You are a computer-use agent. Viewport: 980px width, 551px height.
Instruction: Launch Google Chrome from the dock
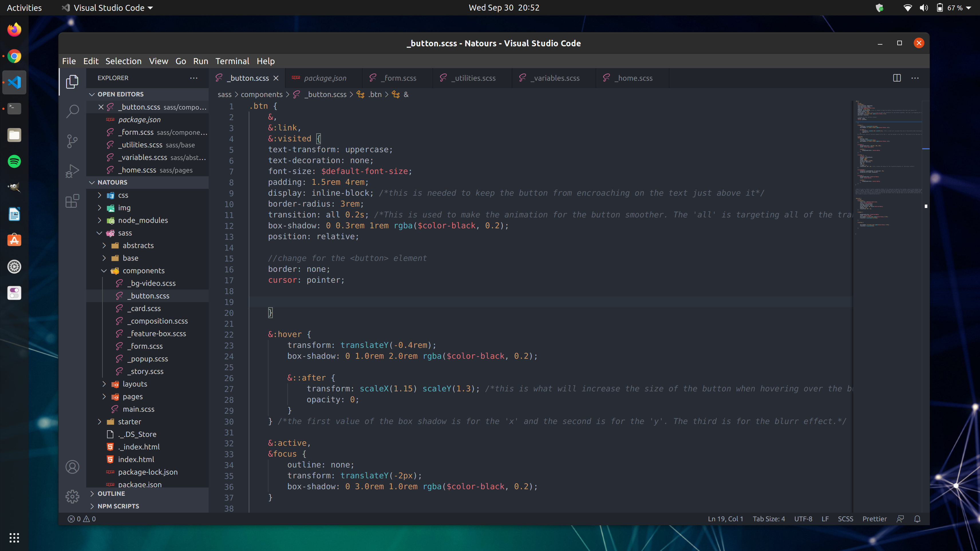pyautogui.click(x=14, y=56)
